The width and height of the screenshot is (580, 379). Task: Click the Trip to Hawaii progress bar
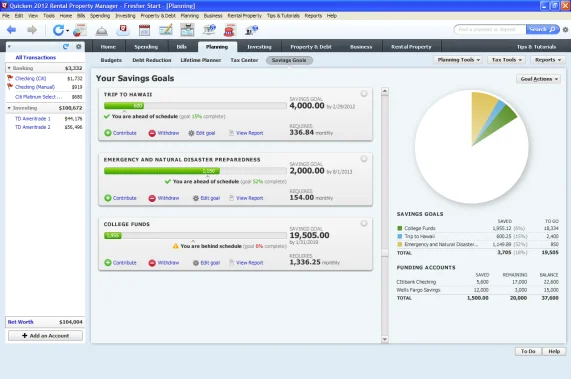click(195, 106)
